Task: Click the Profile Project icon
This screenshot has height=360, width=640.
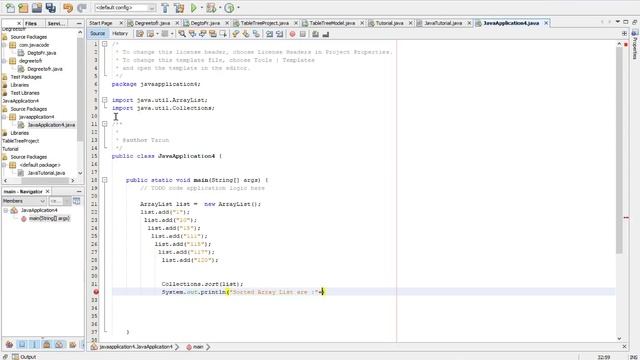Action: click(x=229, y=7)
